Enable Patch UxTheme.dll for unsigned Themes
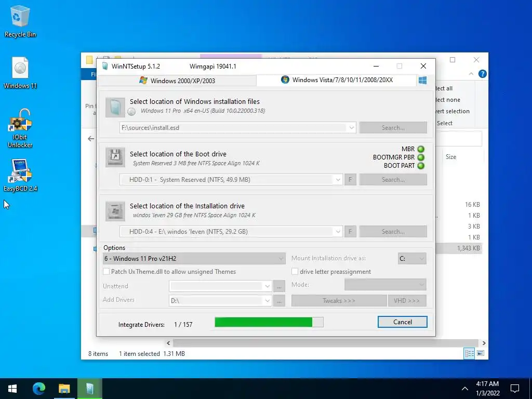Screen dimensions: 532x399 click(107, 271)
